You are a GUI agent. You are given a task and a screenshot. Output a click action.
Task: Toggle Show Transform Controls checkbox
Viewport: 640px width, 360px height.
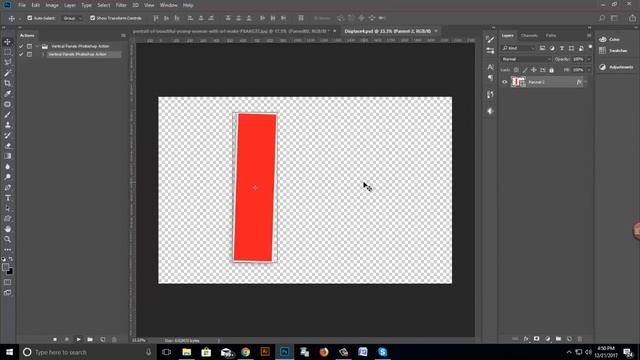[92, 18]
